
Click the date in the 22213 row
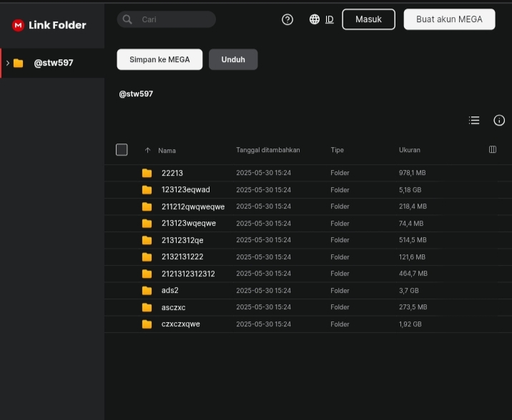(x=264, y=173)
